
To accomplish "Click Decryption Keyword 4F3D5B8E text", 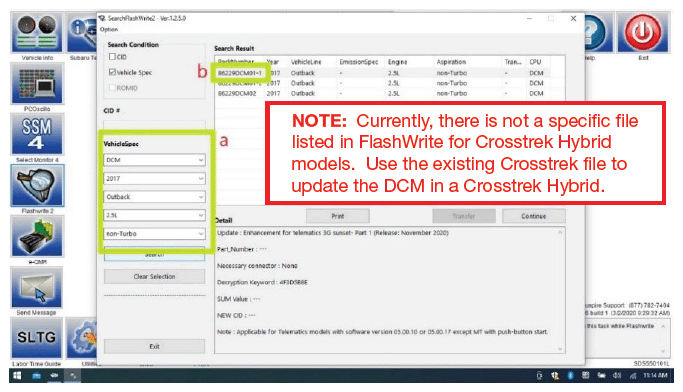I will pyautogui.click(x=262, y=282).
